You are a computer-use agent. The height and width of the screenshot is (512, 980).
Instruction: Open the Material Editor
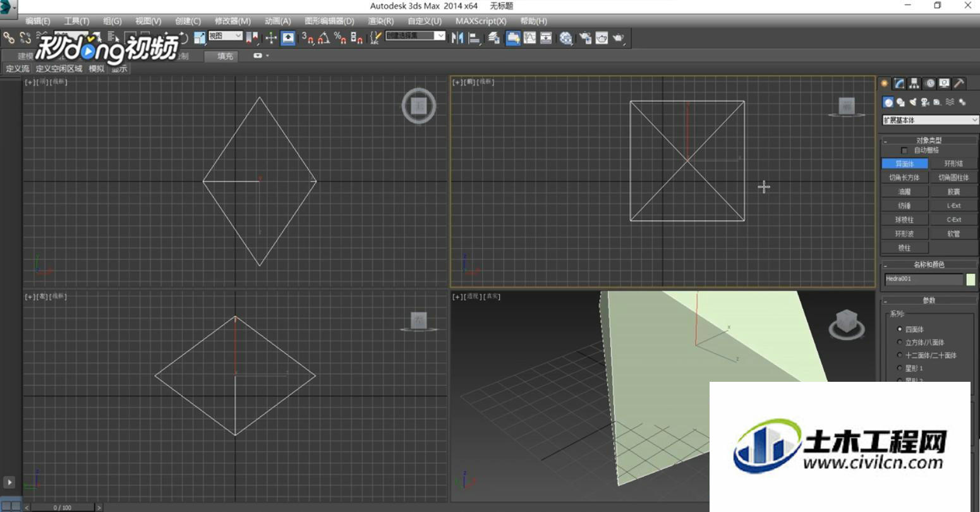click(566, 39)
